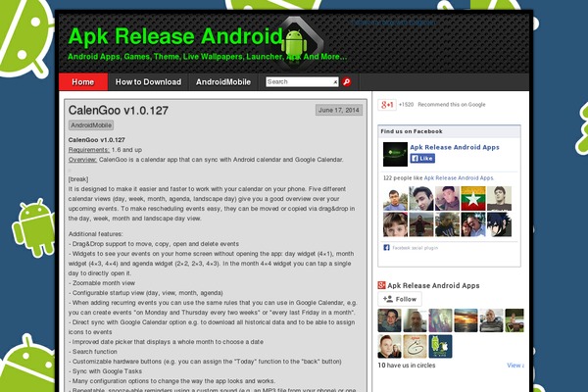The image size is (588, 392).
Task: Open the link in '122 people like' line
Action: click(x=459, y=177)
